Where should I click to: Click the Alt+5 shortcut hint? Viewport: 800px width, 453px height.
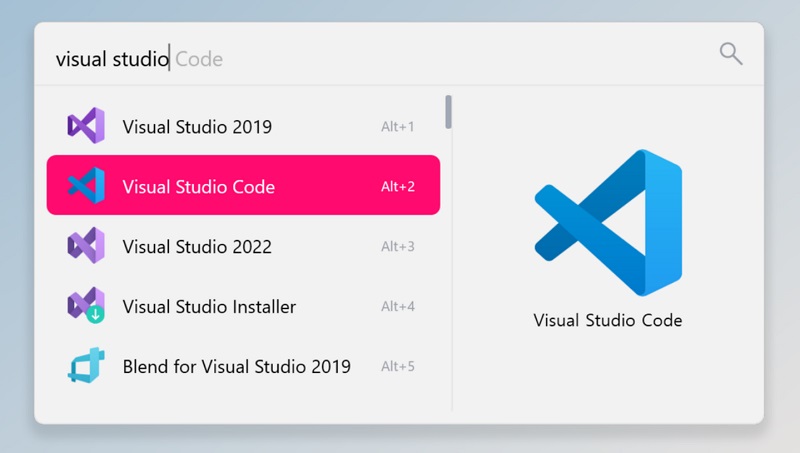click(397, 367)
